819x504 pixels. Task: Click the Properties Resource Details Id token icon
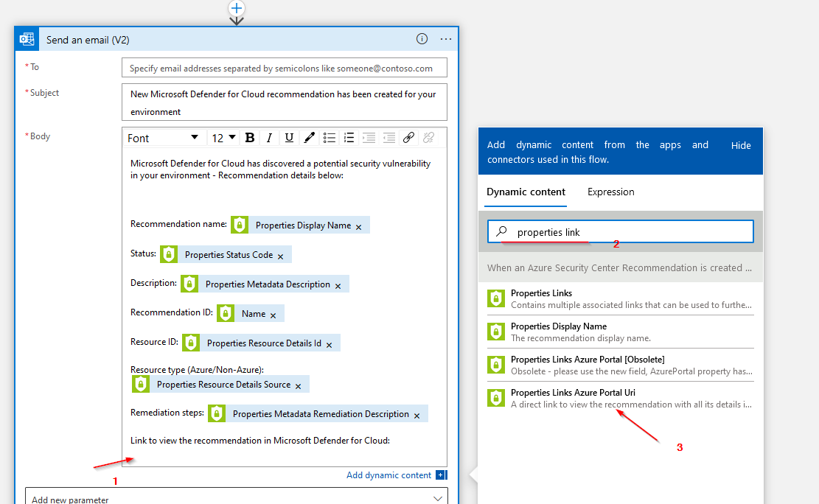click(191, 343)
